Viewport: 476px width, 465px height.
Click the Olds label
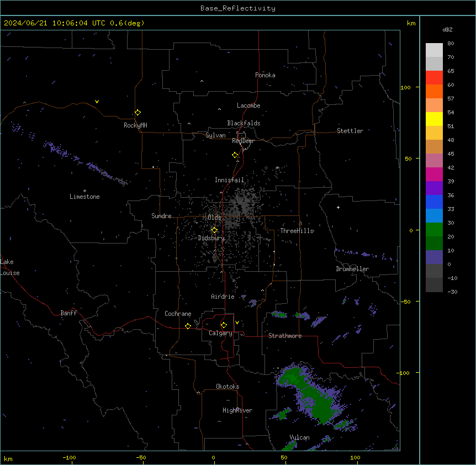[214, 218]
